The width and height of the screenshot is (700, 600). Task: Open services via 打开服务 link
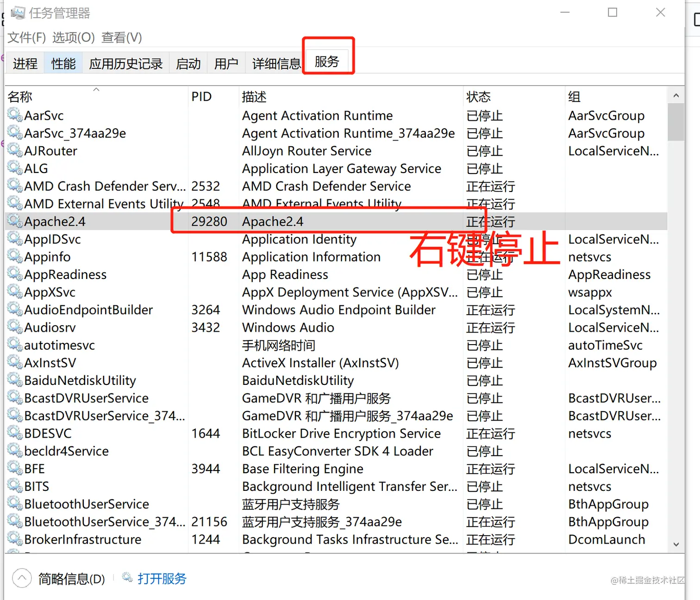pos(162,578)
